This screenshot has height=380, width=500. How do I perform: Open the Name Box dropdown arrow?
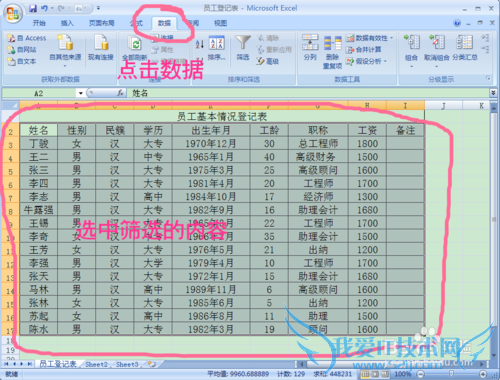[x=81, y=93]
